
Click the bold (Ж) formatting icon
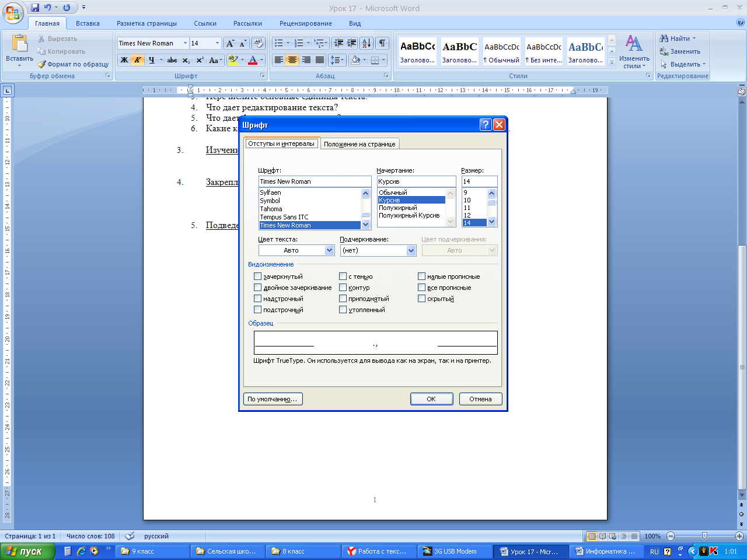[124, 60]
